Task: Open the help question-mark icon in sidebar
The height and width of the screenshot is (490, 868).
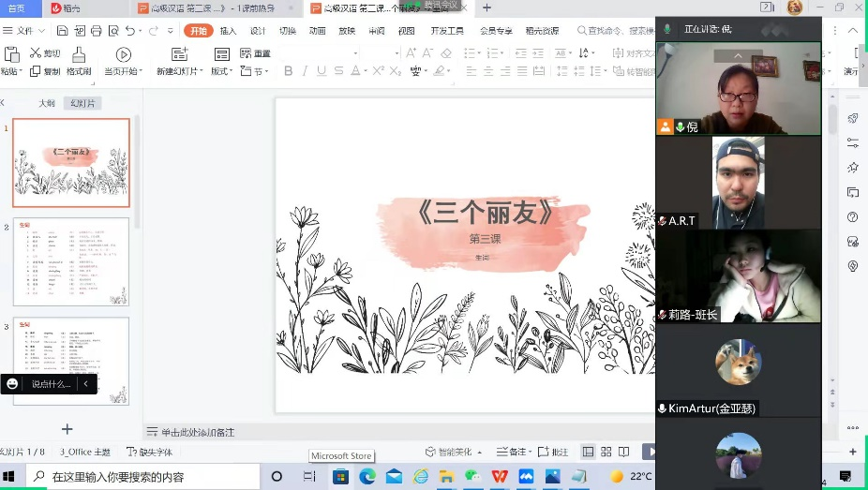Action: pyautogui.click(x=852, y=216)
